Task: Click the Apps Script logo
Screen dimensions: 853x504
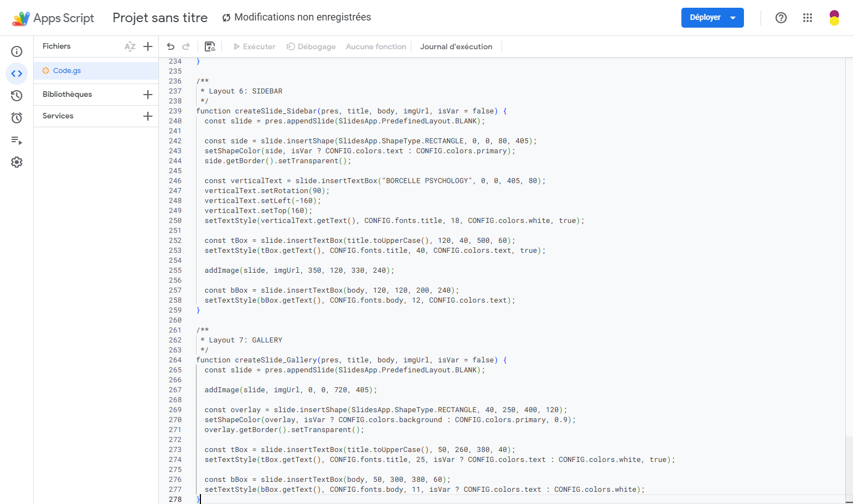Action: (53, 18)
